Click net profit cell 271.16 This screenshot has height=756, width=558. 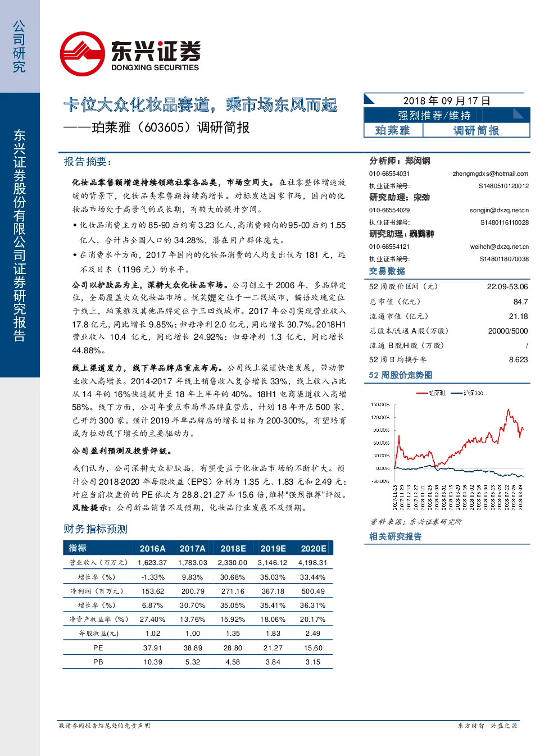pos(233,591)
